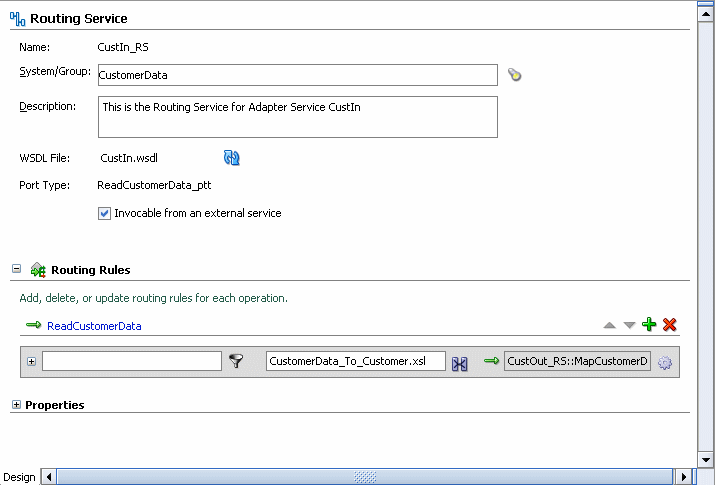Open the filter expression funnel icon

(236, 361)
